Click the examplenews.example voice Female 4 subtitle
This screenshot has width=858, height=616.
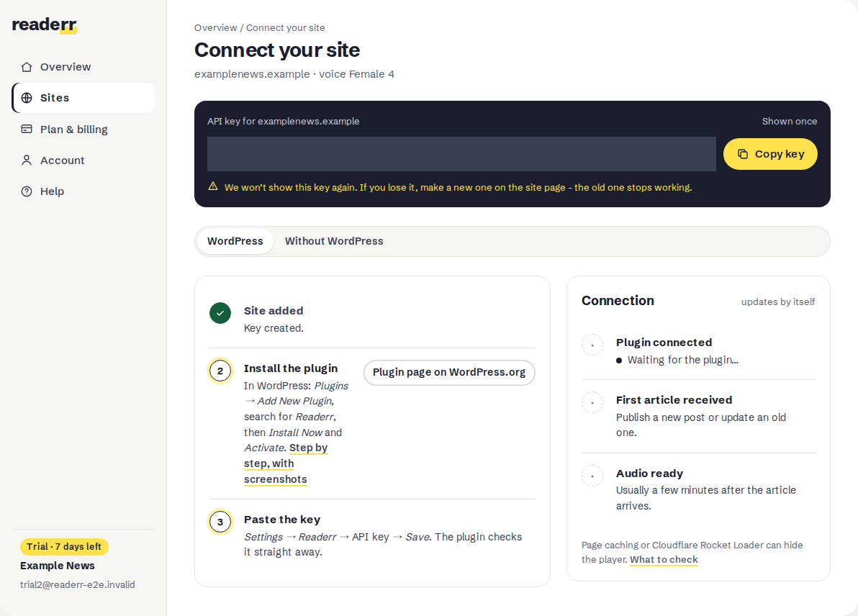click(294, 74)
